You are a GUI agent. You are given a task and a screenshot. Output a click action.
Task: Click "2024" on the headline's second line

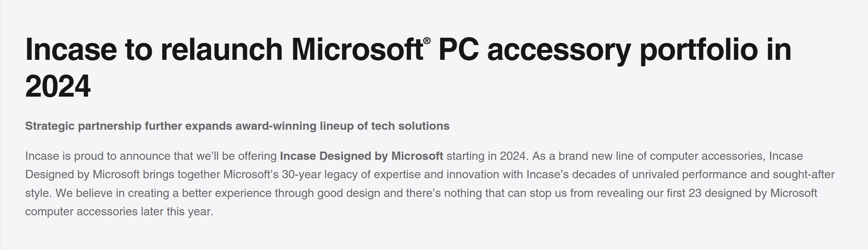pyautogui.click(x=58, y=87)
